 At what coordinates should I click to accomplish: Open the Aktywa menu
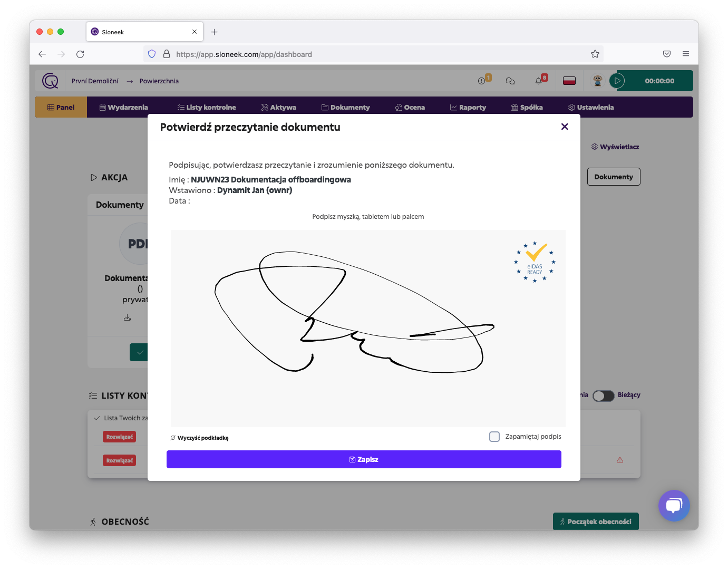(x=279, y=107)
